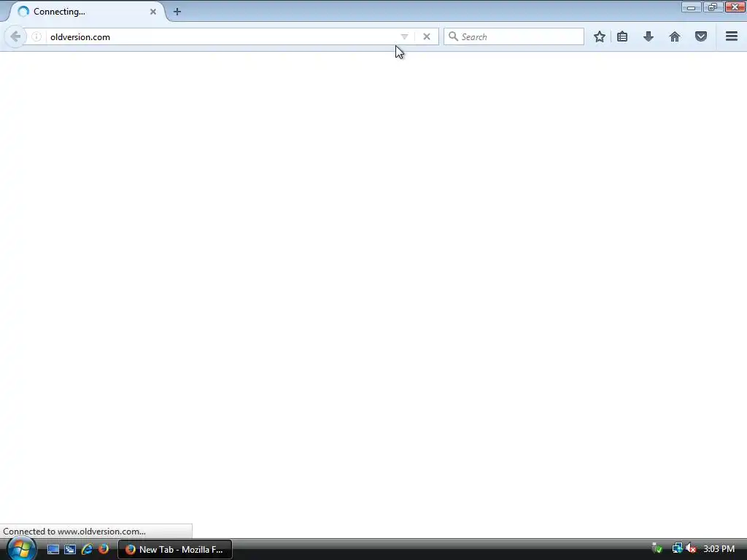Activate New Tab - Mozilla Firefox taskbar button
Viewport: 747px width, 560px height.
(x=175, y=550)
